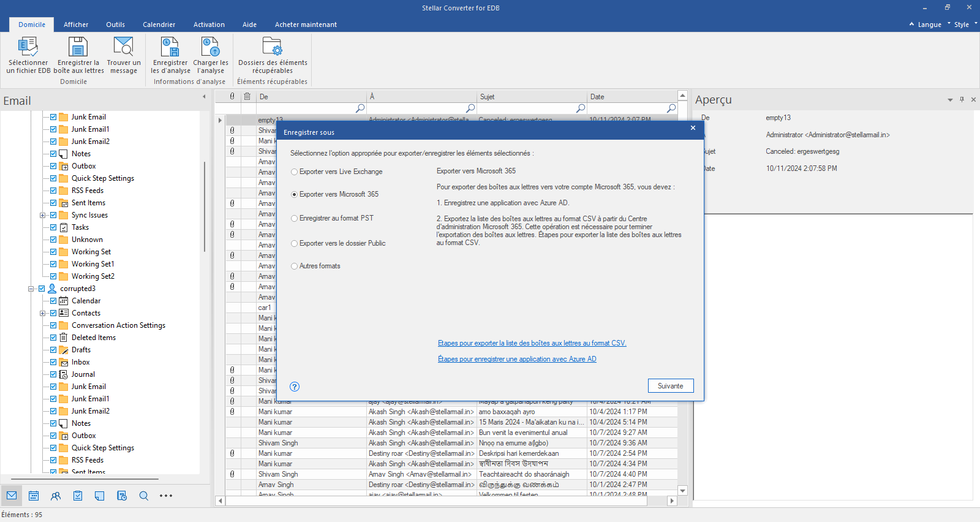Toggle checkbox for Outbox folder at top
980x522 pixels.
point(53,166)
